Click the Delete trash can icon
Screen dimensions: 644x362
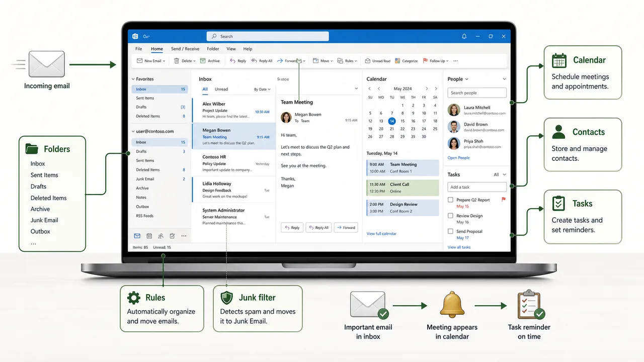(x=177, y=61)
